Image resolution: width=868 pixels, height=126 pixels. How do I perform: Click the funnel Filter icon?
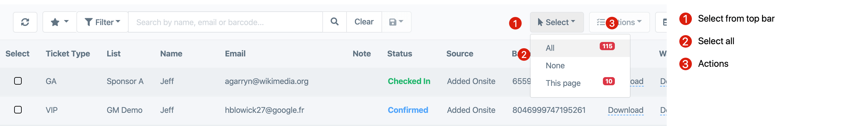89,22
